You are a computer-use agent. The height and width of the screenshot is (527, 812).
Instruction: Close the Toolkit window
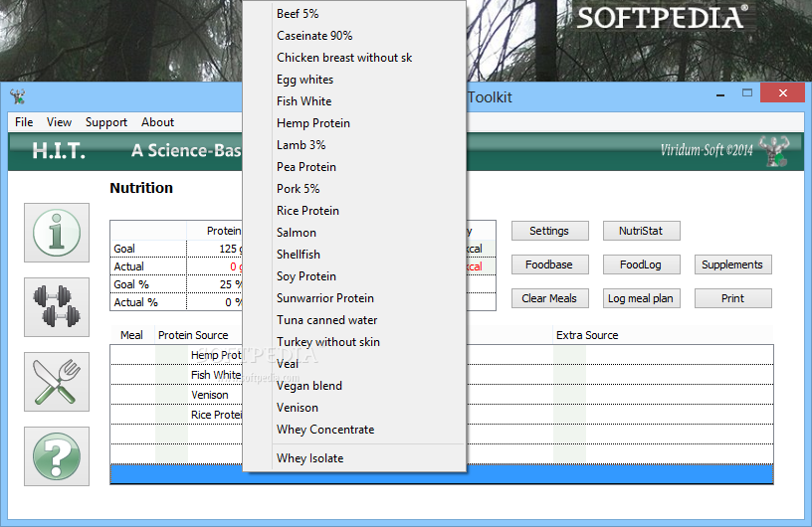[782, 93]
